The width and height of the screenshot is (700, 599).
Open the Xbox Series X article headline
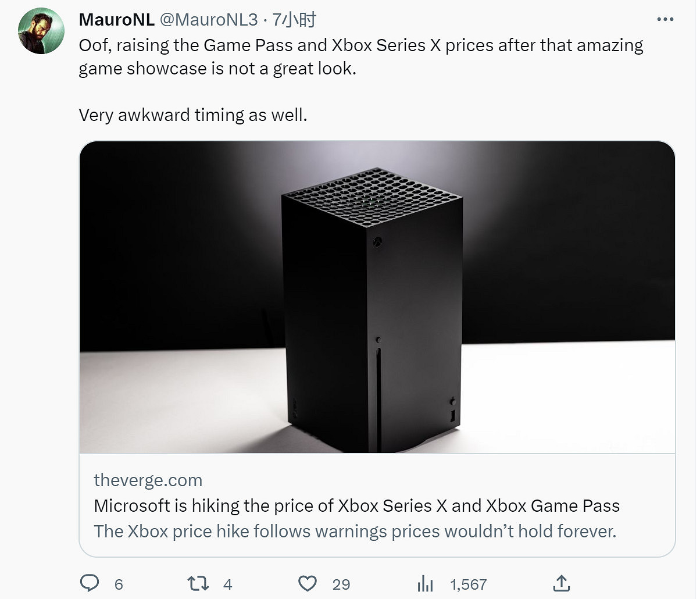357,507
